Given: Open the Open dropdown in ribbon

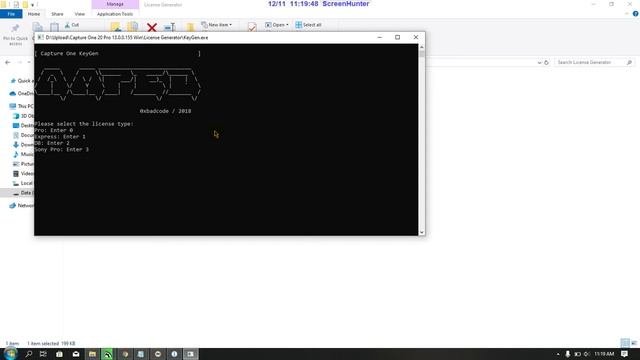Looking at the screenshot, I should tap(277, 25).
